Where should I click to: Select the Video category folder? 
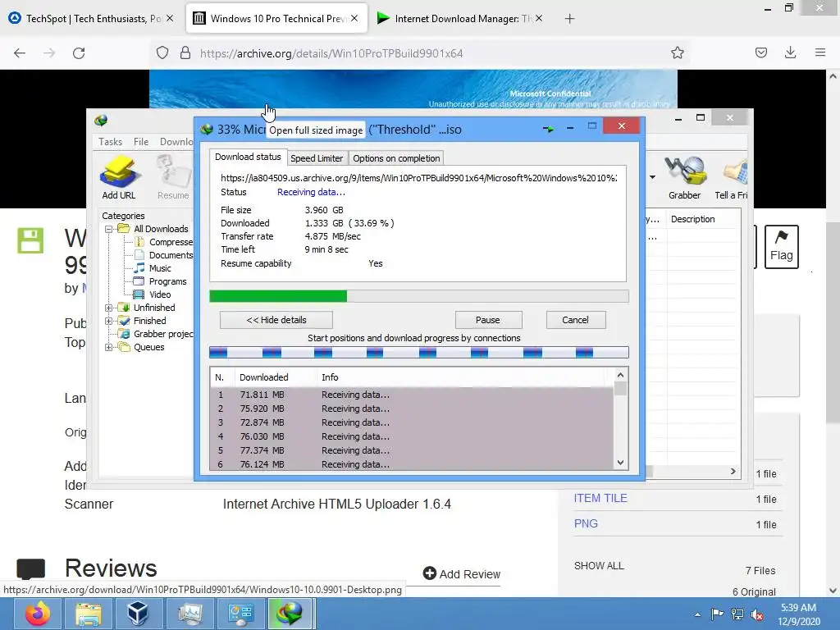[x=160, y=294]
